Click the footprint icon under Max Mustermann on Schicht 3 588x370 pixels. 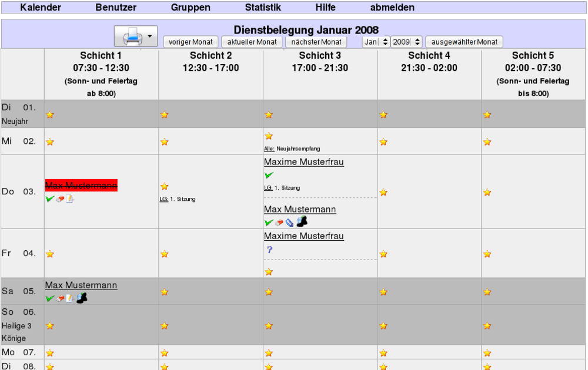[x=302, y=221]
